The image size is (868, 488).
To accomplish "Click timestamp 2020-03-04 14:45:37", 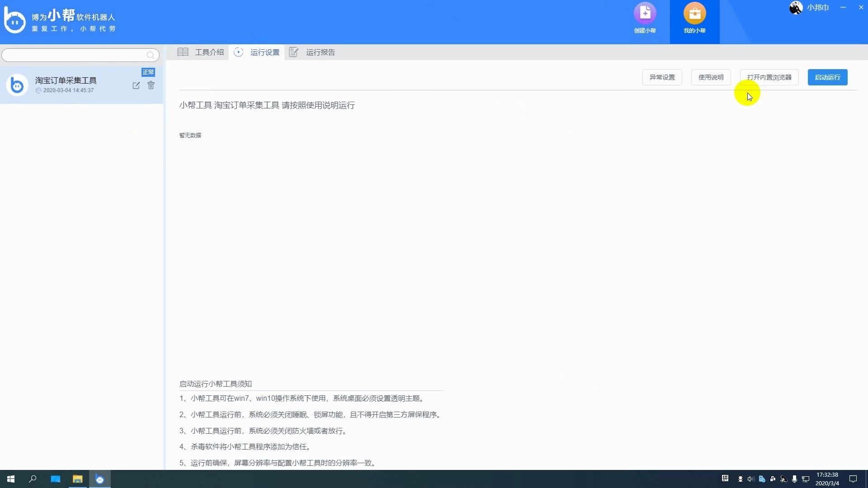I will click(68, 90).
